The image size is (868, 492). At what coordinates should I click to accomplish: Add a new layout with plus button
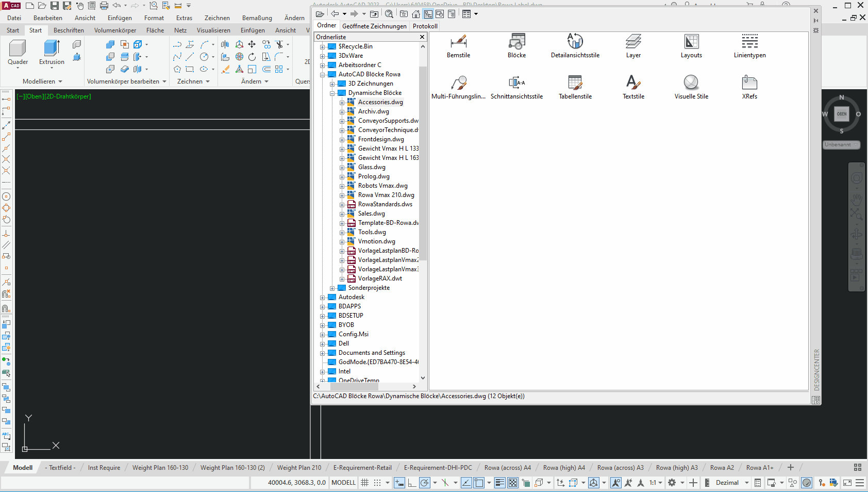791,467
